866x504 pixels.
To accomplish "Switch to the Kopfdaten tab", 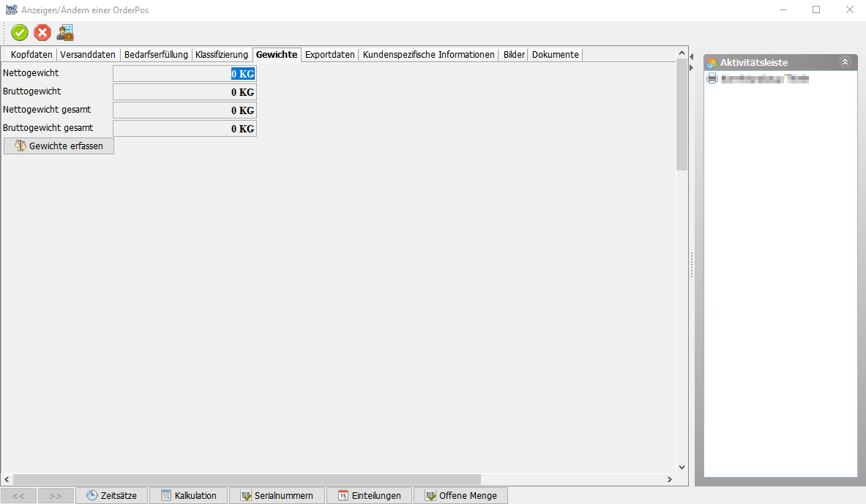I will [31, 55].
